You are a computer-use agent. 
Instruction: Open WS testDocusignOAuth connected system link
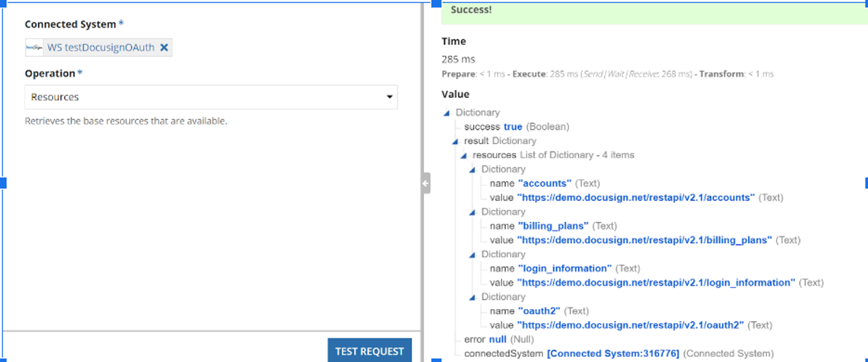pyautogui.click(x=101, y=47)
